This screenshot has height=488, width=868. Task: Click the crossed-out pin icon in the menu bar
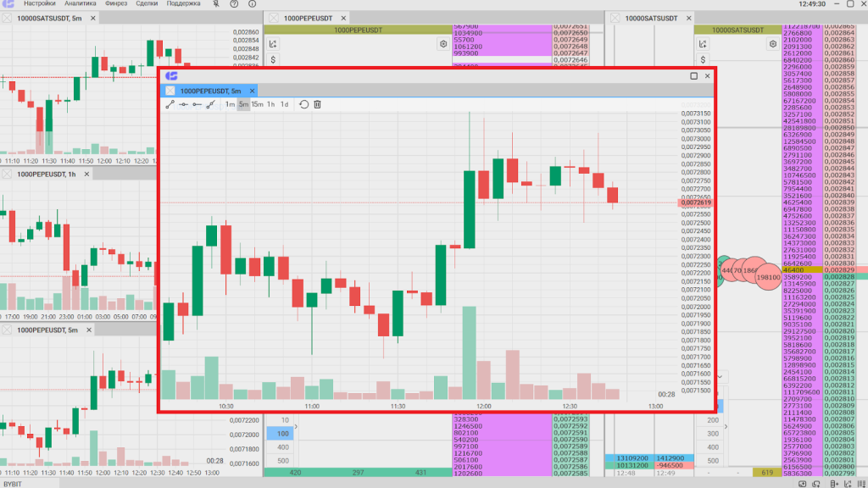point(216,4)
